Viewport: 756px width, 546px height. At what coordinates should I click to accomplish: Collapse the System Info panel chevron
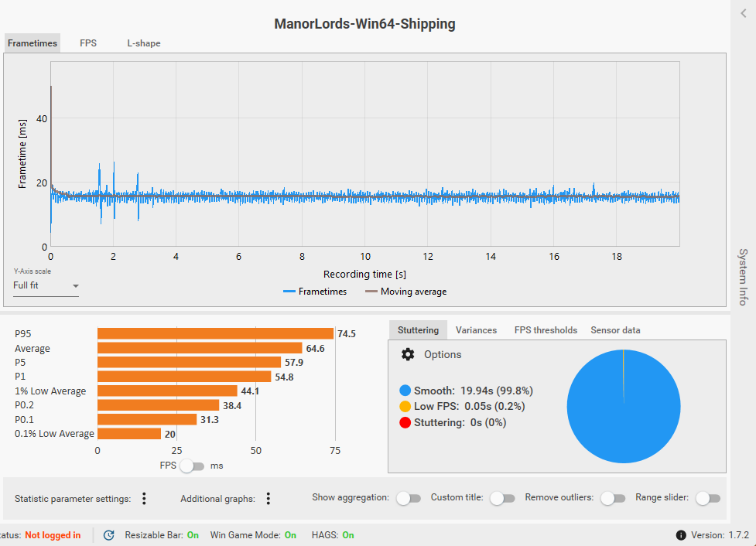click(x=744, y=13)
